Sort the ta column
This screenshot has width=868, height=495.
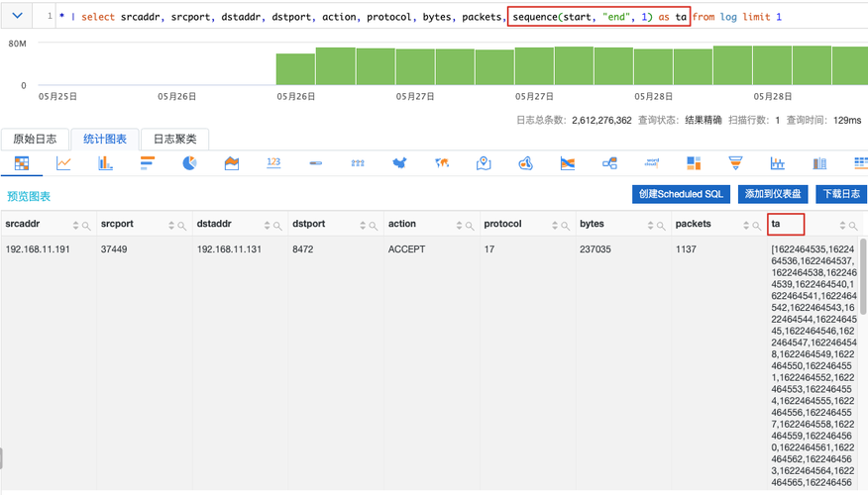click(842, 226)
